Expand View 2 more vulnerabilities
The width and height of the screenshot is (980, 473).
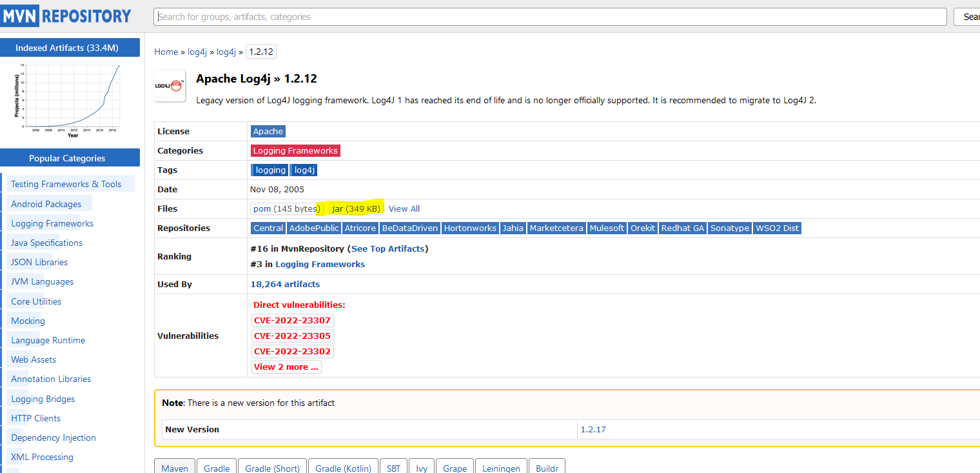click(286, 367)
